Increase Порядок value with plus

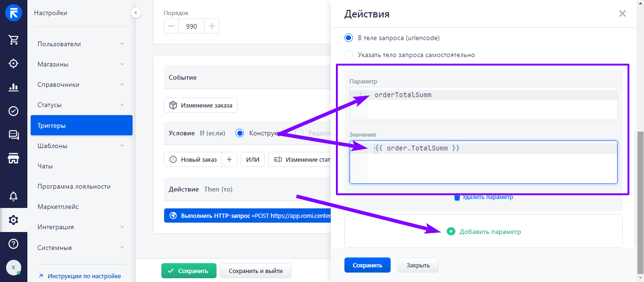212,26
